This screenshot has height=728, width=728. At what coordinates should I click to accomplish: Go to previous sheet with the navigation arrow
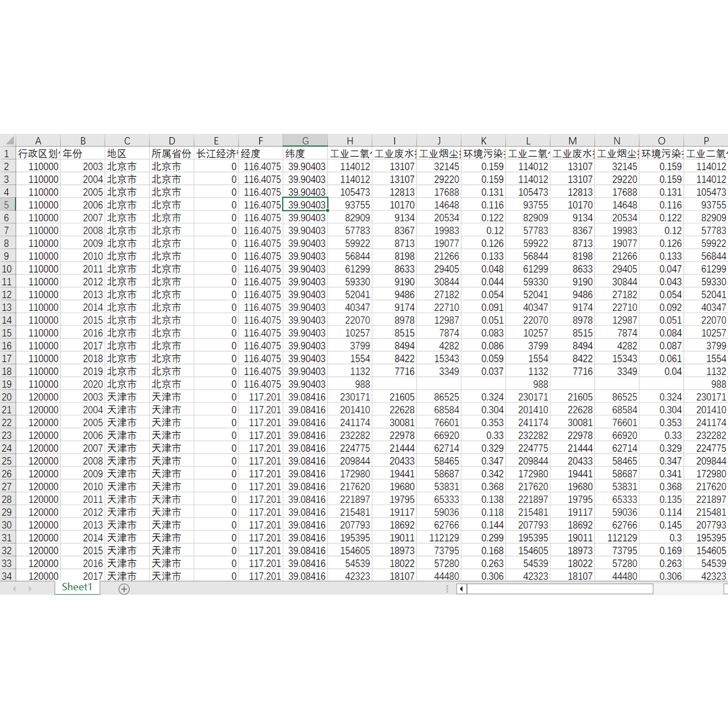15,589
